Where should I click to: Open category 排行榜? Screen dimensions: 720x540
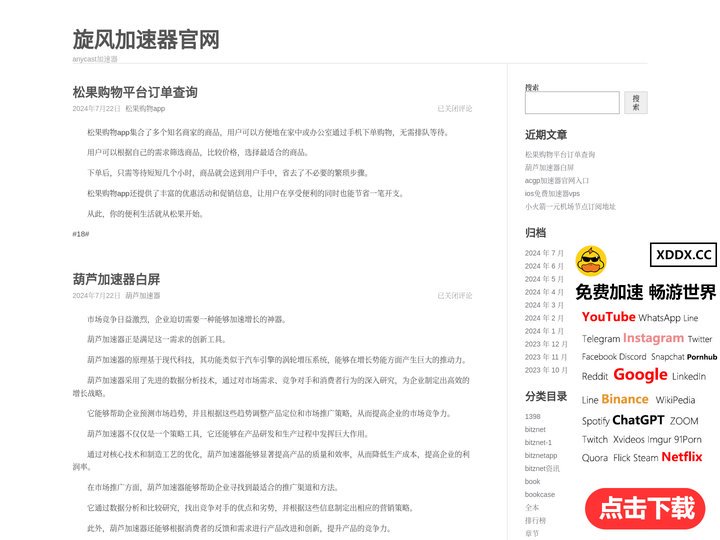click(535, 520)
